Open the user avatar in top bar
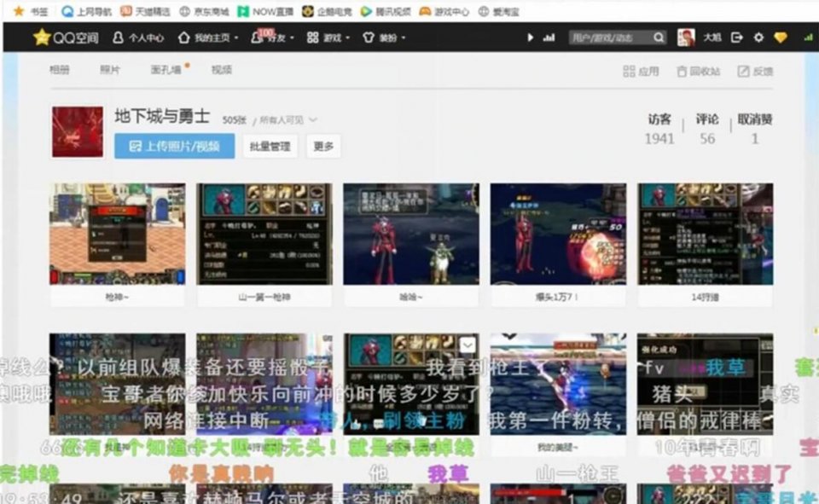The width and height of the screenshot is (819, 504). [x=686, y=38]
